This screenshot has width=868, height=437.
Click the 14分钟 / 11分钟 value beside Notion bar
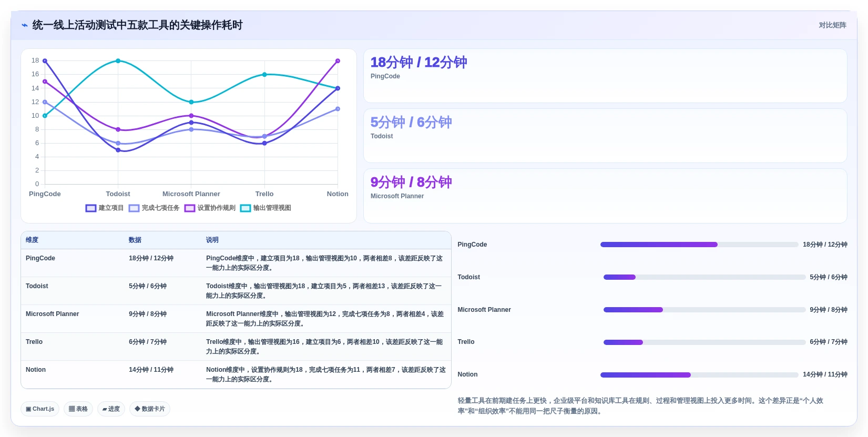click(x=825, y=374)
